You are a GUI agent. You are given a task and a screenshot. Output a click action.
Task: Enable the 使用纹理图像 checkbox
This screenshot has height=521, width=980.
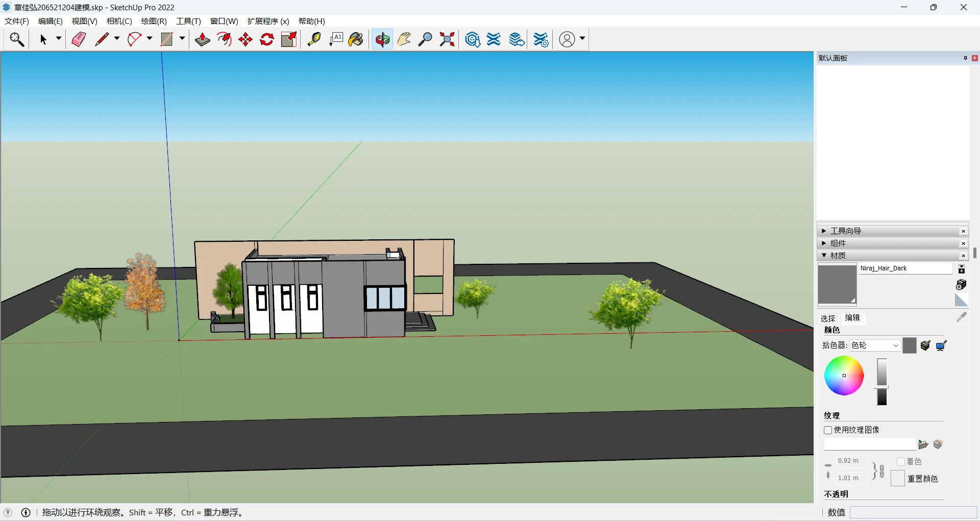point(828,430)
